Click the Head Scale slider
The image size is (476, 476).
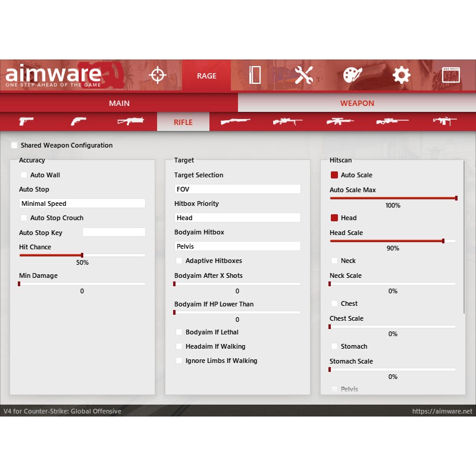393,241
